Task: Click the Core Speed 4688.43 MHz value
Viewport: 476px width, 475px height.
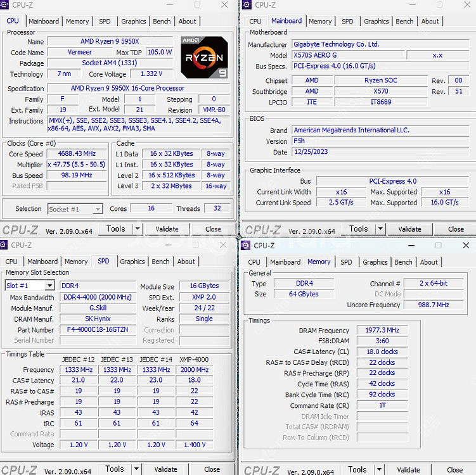Action: 77,153
